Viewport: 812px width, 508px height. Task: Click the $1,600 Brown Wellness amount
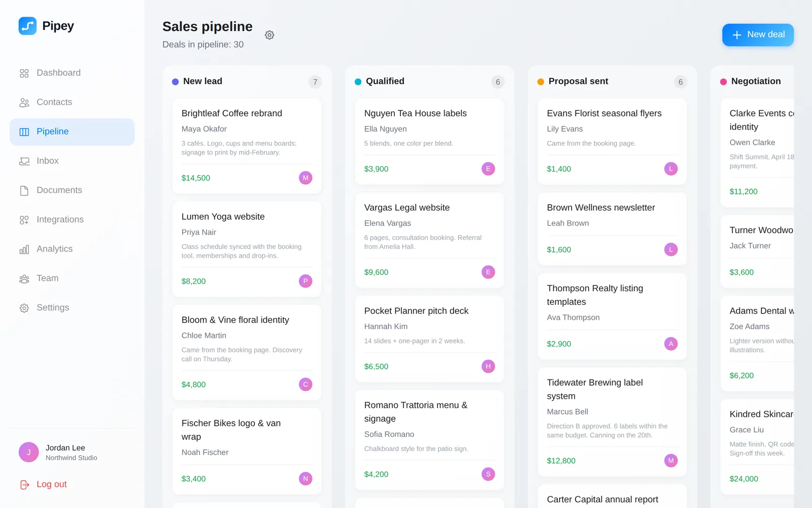559,250
